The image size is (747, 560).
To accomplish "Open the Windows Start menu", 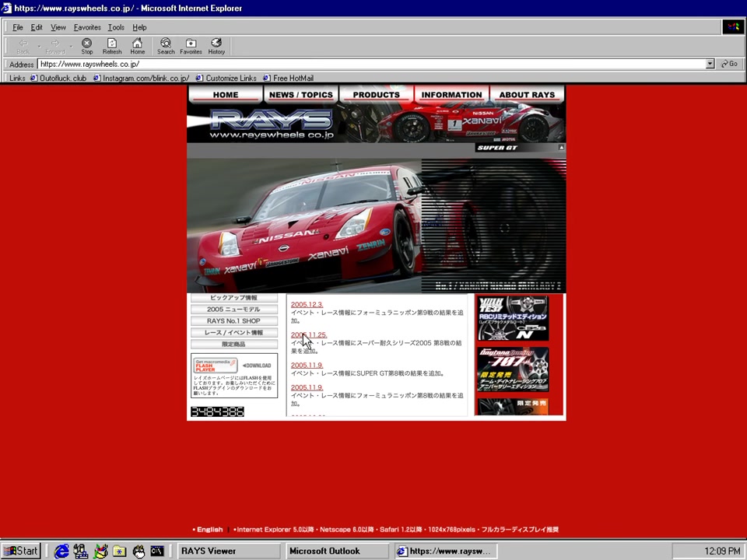I will [20, 551].
